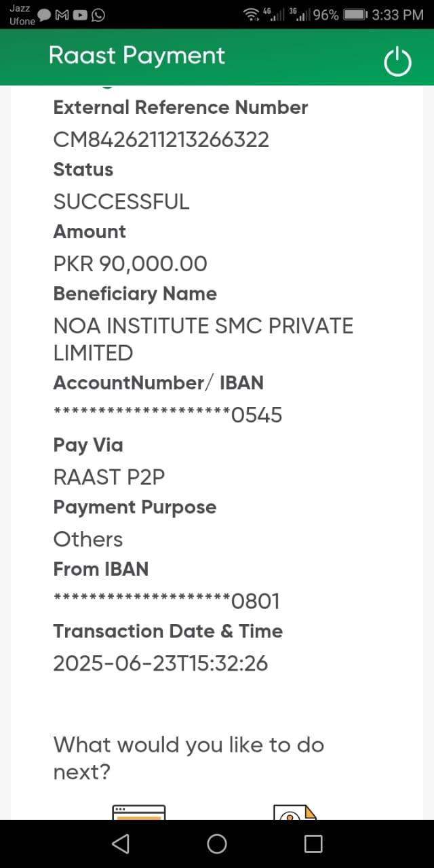Tap the battery status icon
The height and width of the screenshot is (868, 434).
click(355, 14)
